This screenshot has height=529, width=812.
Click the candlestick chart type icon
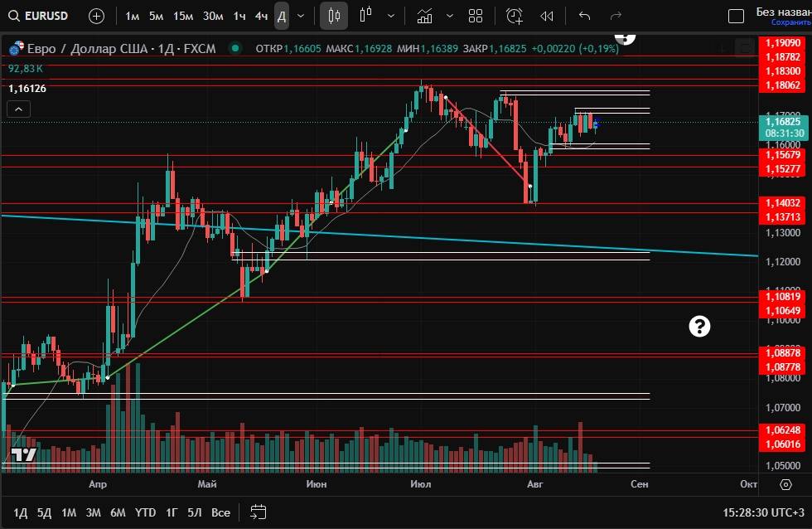click(334, 16)
